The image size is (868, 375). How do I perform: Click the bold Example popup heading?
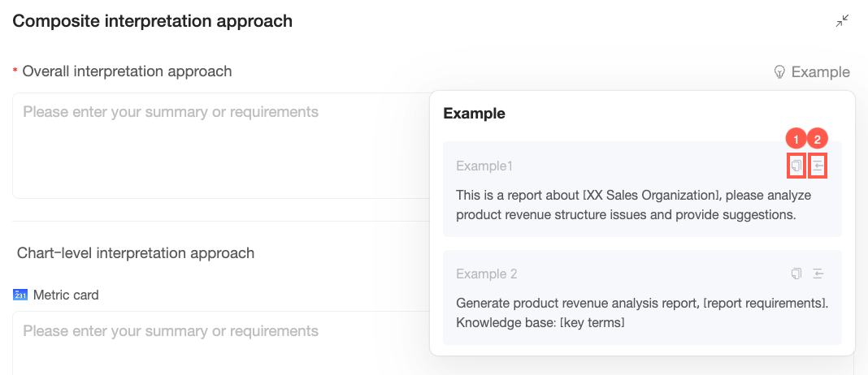(474, 114)
